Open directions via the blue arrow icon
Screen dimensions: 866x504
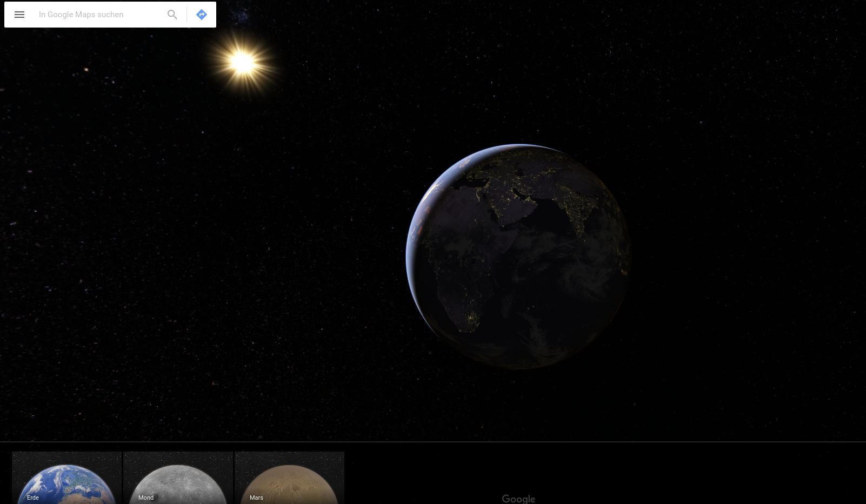(x=202, y=15)
